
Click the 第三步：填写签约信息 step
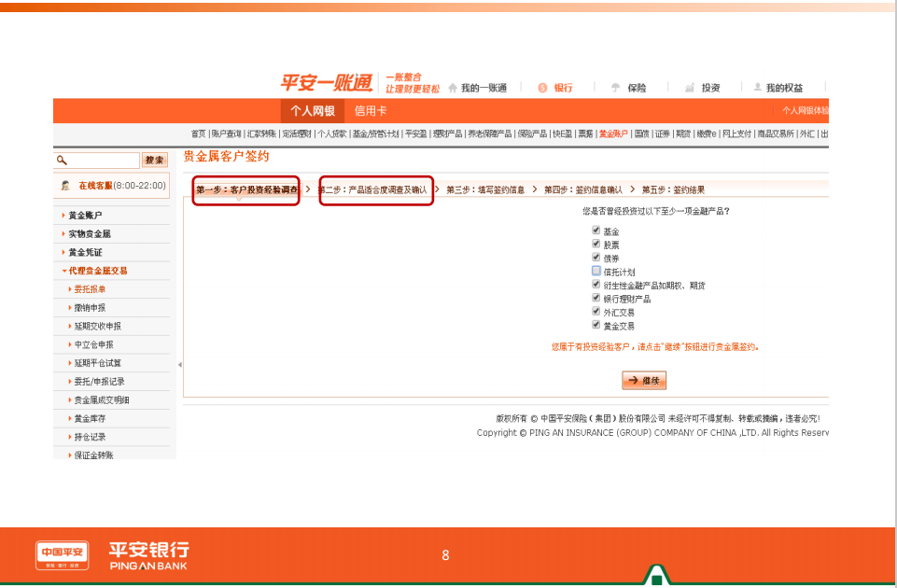coord(485,189)
